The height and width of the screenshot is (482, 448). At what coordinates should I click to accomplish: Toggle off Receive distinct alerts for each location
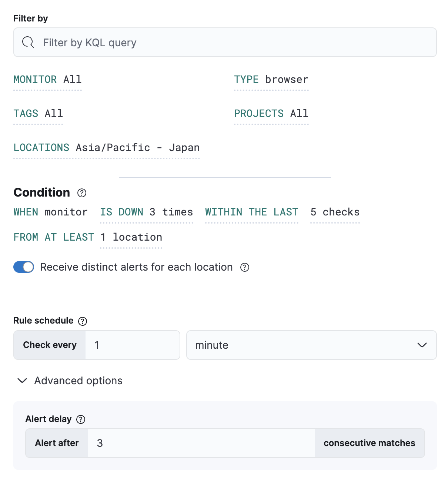tap(24, 267)
